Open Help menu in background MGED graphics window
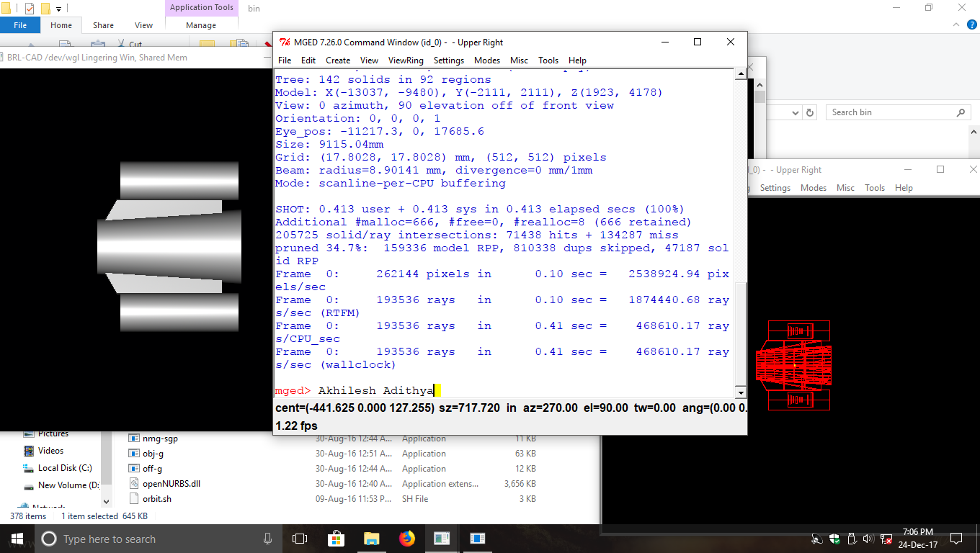Image resolution: width=980 pixels, height=553 pixels. tap(904, 188)
